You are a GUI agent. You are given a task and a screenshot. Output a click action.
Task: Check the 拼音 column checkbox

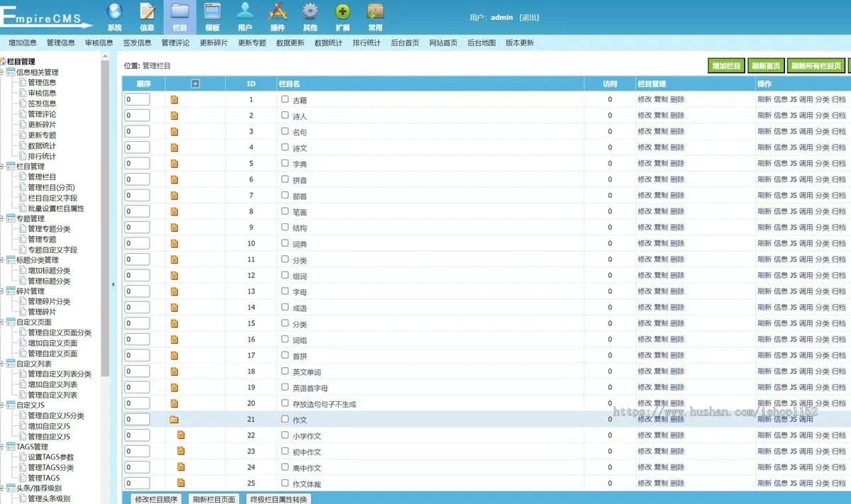[x=285, y=179]
